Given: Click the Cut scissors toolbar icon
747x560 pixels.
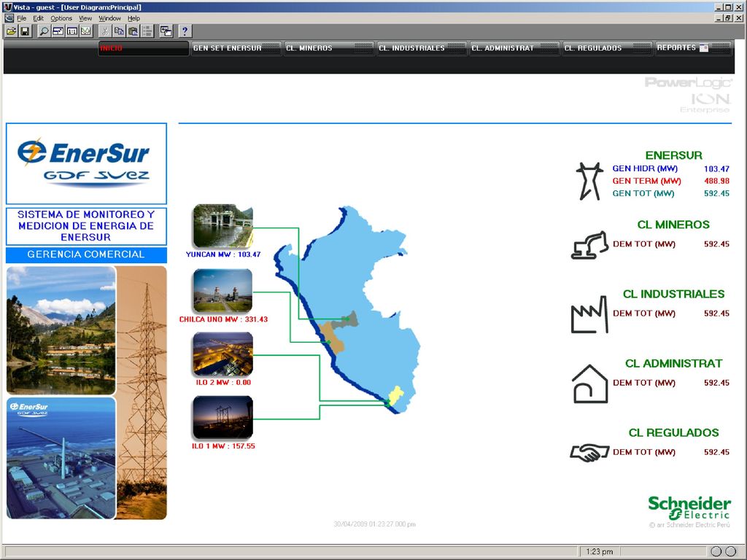Looking at the screenshot, I should tap(105, 31).
